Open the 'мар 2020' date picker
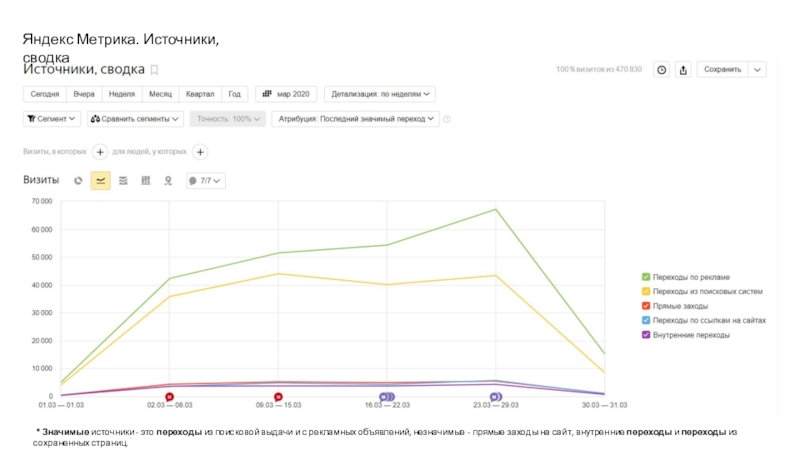Viewport: 800px width, 450px height. (286, 94)
